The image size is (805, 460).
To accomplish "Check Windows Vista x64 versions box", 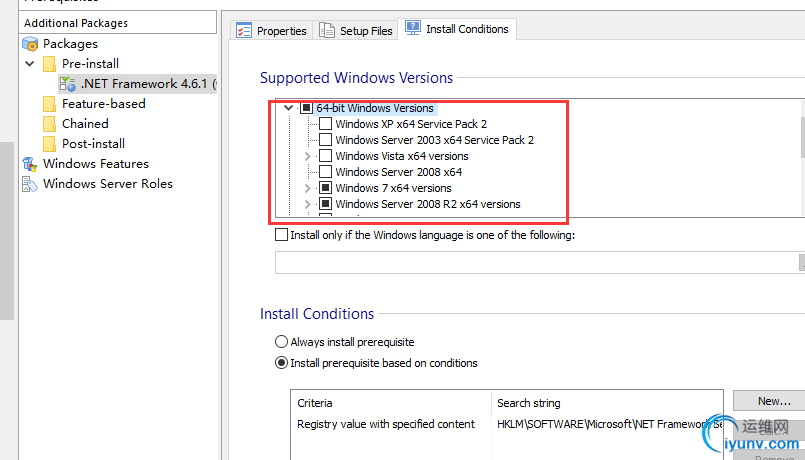I will click(x=325, y=156).
